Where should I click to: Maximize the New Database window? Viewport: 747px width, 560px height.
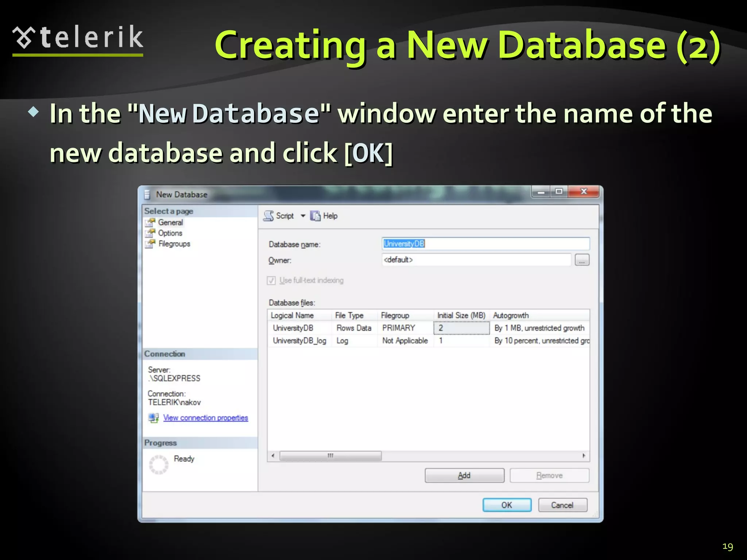point(559,192)
